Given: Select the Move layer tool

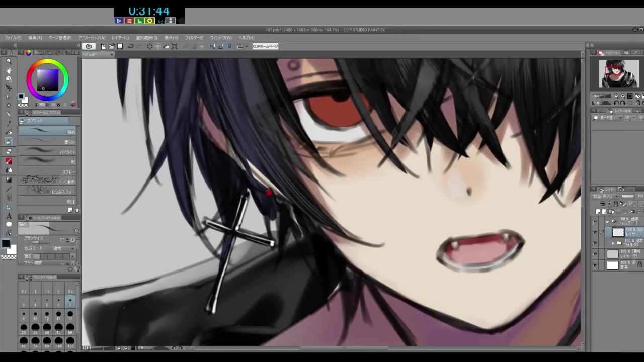Looking at the screenshot, I should 9,87.
